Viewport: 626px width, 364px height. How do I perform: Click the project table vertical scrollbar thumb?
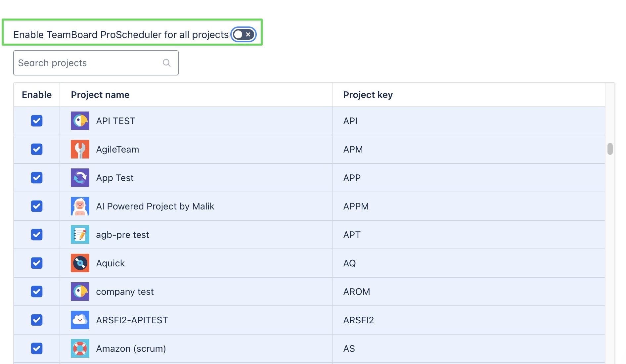point(610,149)
